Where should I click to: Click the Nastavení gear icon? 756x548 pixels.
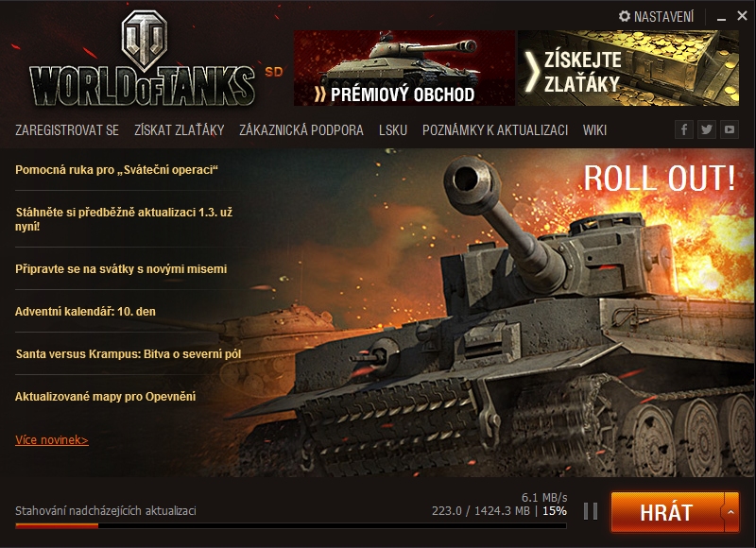625,16
